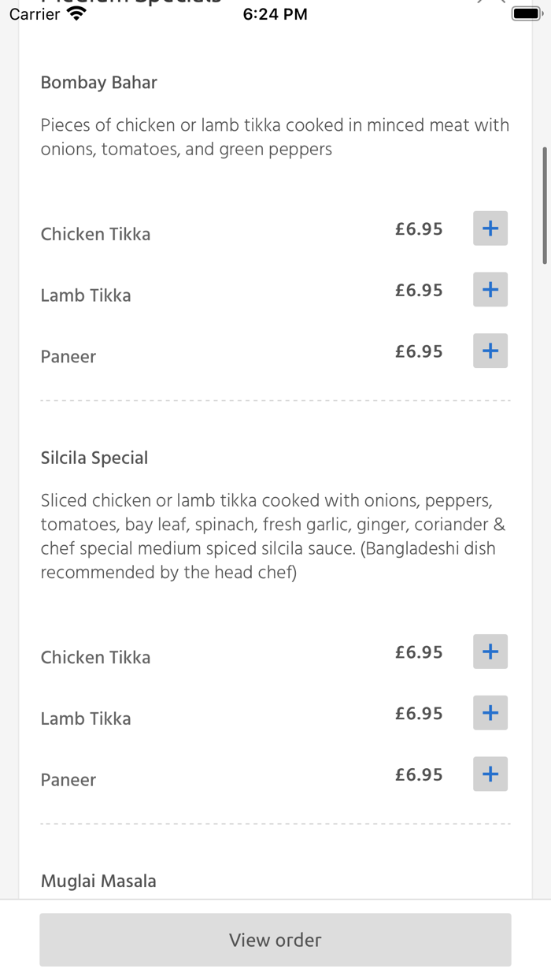Add Paneer under Silcila Special to order

click(490, 774)
